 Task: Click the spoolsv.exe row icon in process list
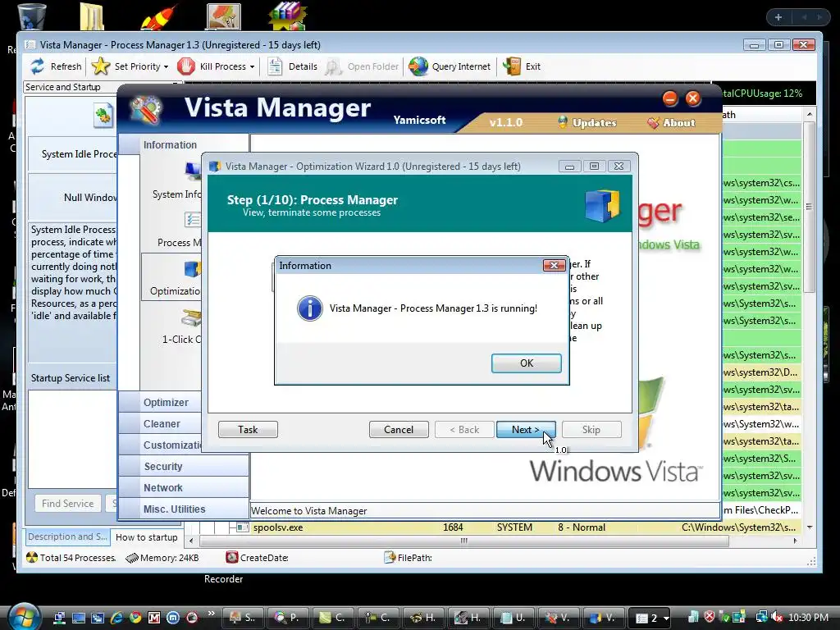pyautogui.click(x=242, y=527)
